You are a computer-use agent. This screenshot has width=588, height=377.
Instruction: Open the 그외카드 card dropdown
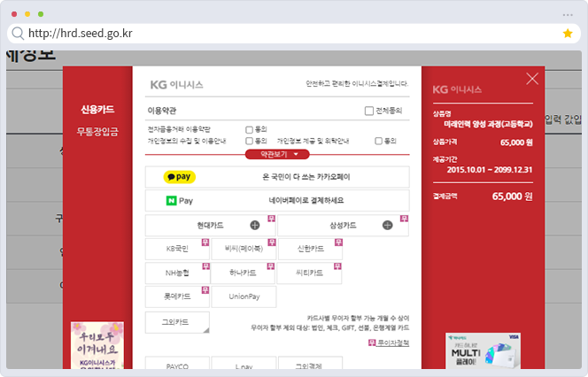pyautogui.click(x=177, y=322)
